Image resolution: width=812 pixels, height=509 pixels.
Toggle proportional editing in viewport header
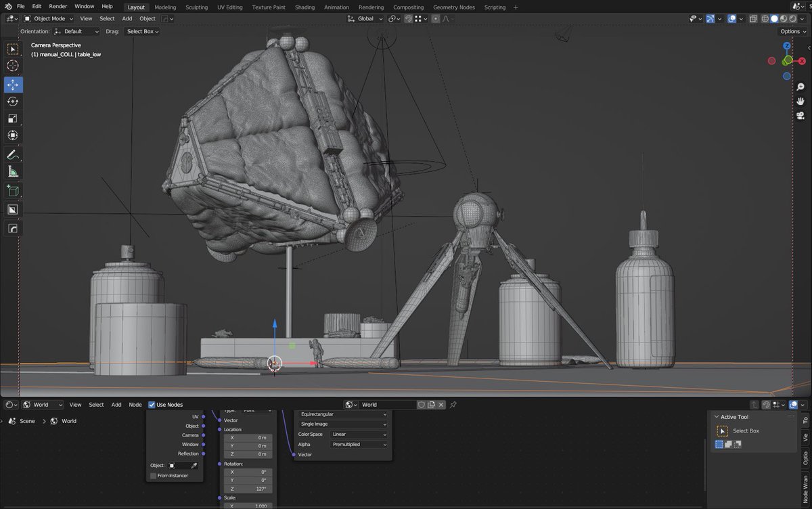[x=435, y=19]
